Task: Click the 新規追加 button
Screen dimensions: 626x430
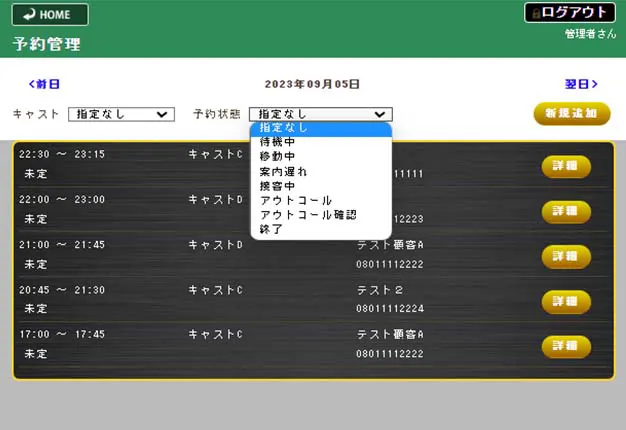Action: 572,114
